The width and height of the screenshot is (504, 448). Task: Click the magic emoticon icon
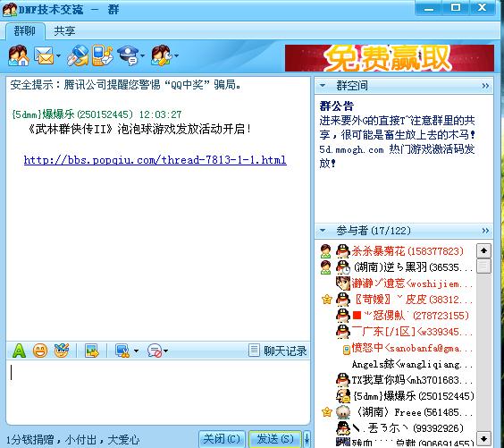coord(62,351)
